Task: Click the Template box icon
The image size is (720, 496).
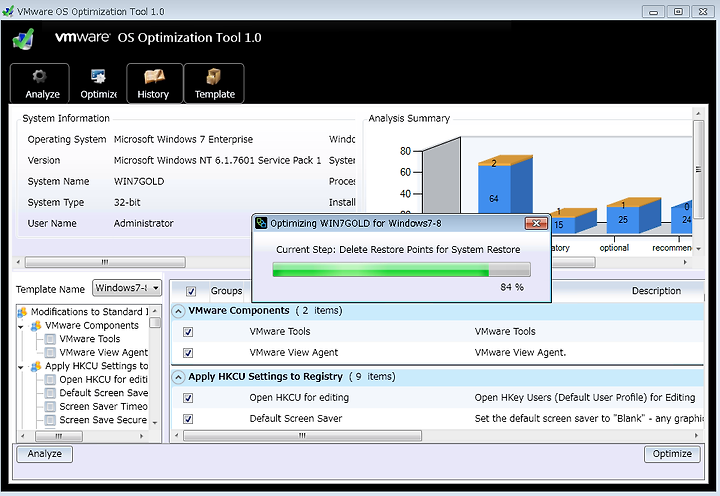Action: pyautogui.click(x=214, y=76)
